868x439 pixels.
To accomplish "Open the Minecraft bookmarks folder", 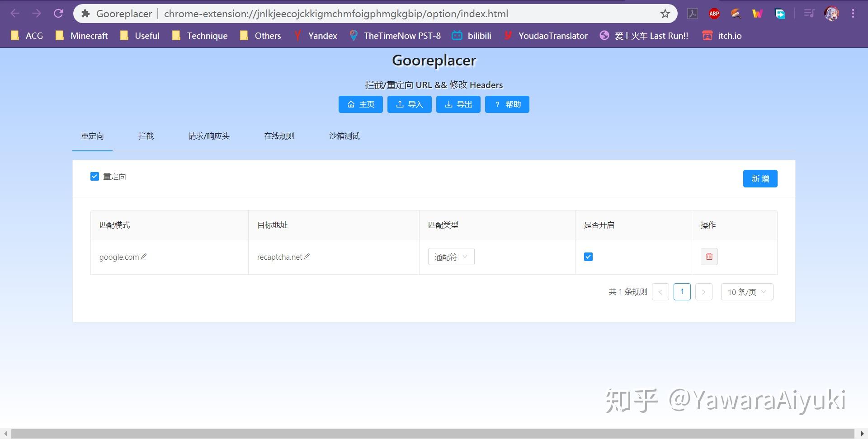I will pyautogui.click(x=82, y=36).
